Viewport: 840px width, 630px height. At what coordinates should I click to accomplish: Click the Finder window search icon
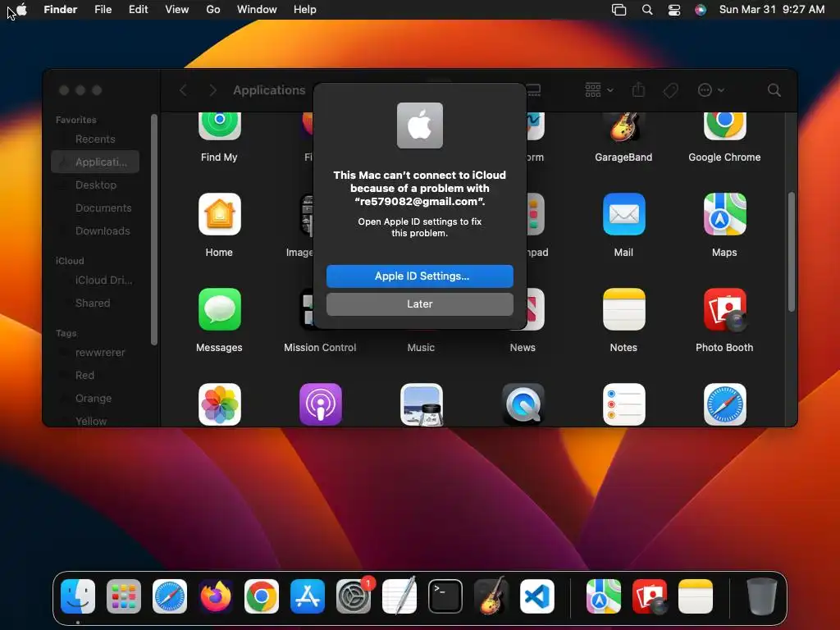[774, 90]
